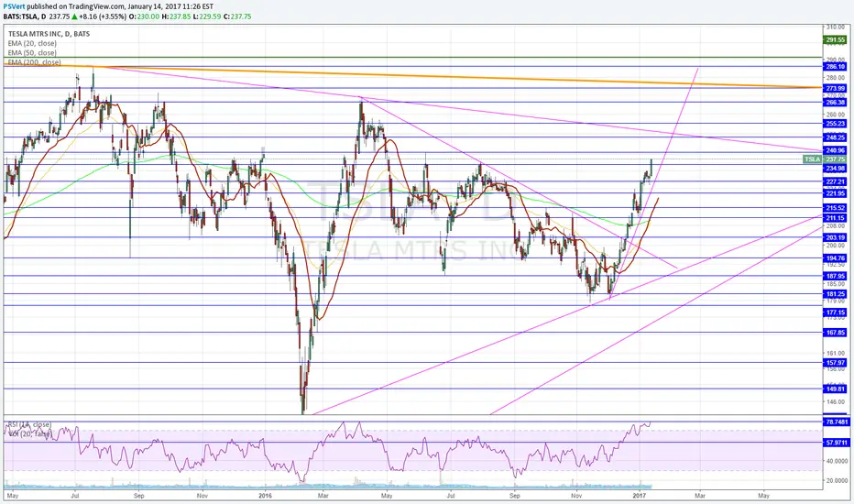This screenshot has width=854, height=504.
Task: Click the 310.00 tick on the price axis
Action: [836, 27]
